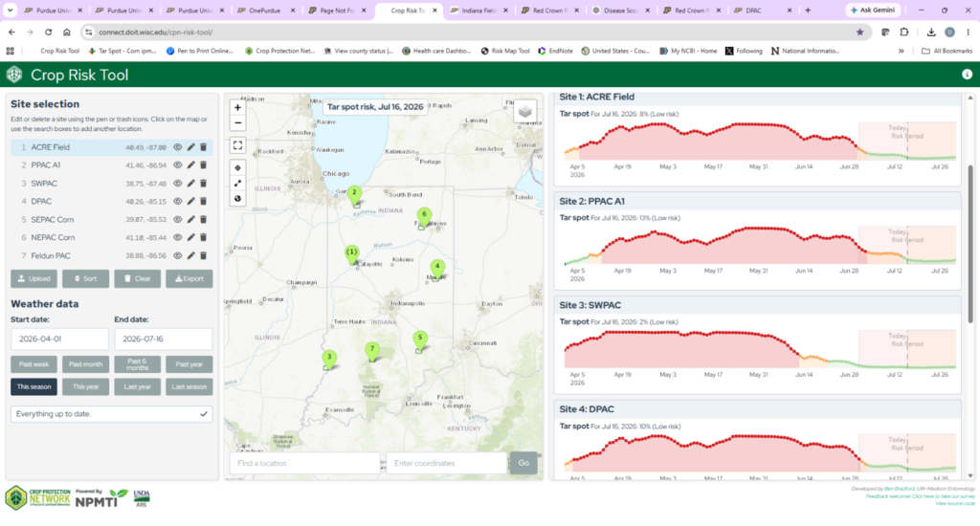The height and width of the screenshot is (526, 980).
Task: Open the Ask Gemini button
Action: 873,11
